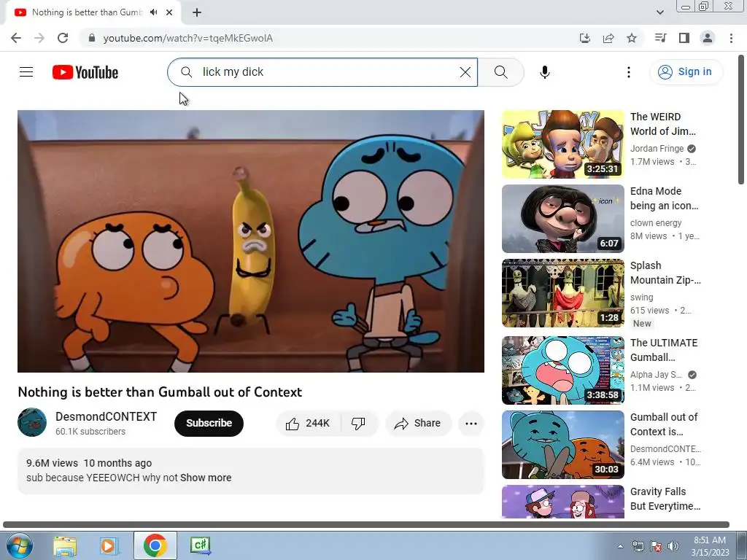The width and height of the screenshot is (747, 560).
Task: Open Alpha Jay S channel name
Action: coord(656,375)
